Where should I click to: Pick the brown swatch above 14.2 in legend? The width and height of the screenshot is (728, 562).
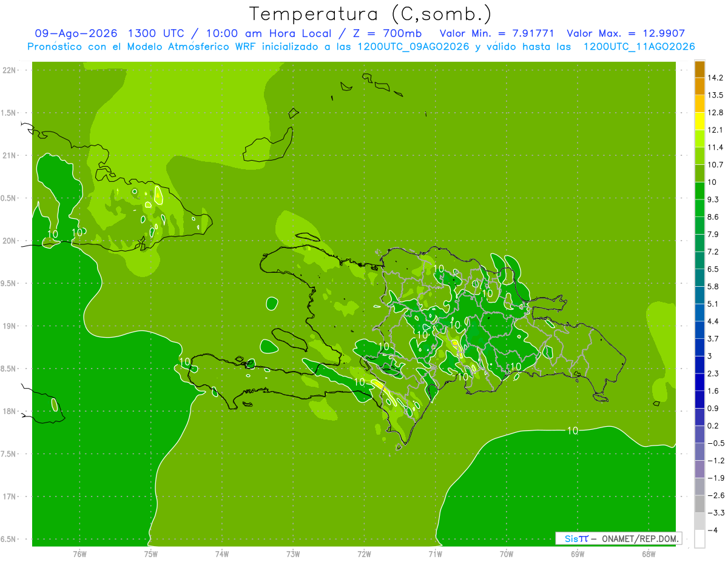(699, 69)
